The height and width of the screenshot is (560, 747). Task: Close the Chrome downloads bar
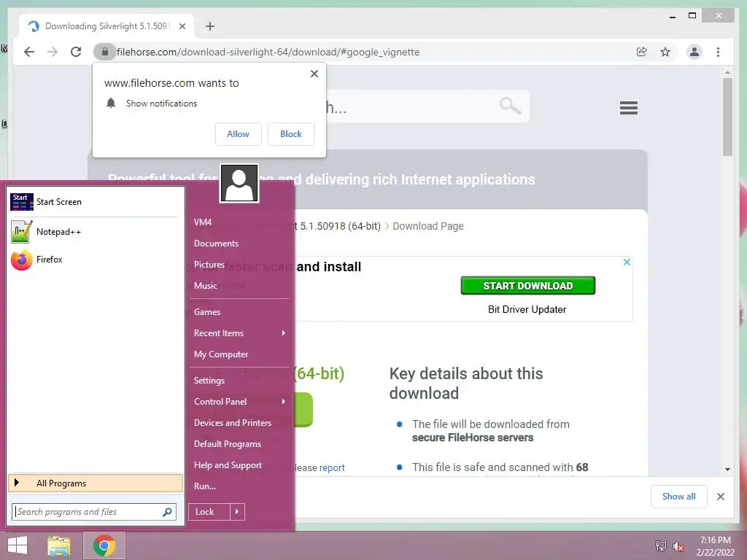tap(720, 497)
